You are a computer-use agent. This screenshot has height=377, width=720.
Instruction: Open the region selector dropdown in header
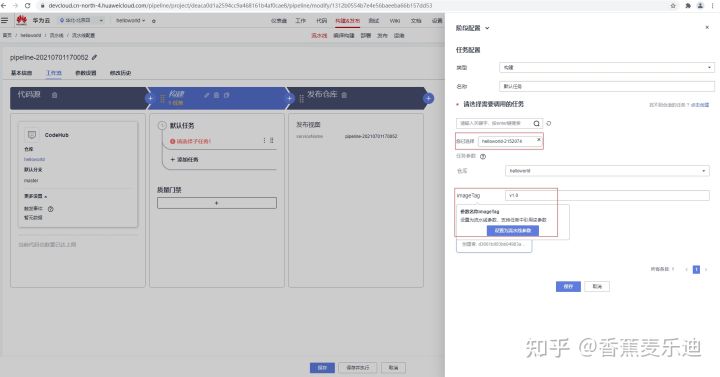pos(82,21)
